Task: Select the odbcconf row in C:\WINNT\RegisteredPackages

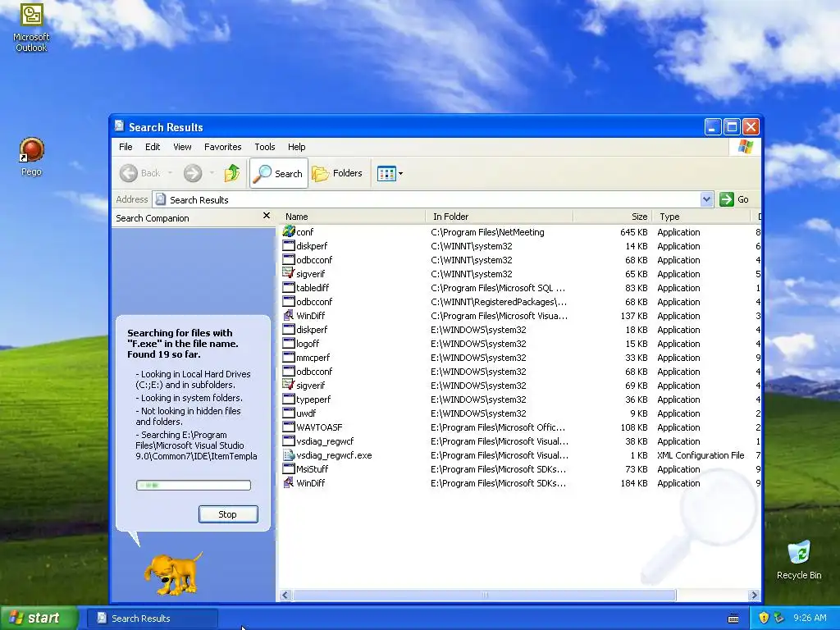Action: (x=518, y=302)
